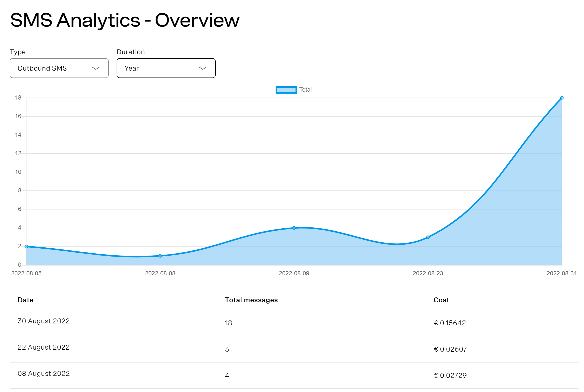Click the SMS Analytics - Overview heading
Viewport: 584px width, 392px height.
point(125,20)
